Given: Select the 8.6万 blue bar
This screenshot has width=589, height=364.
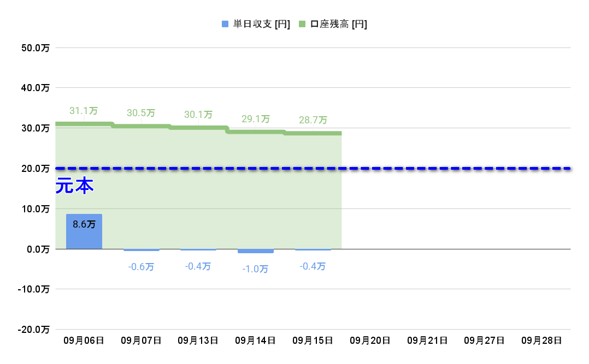Looking at the screenshot, I should [84, 232].
